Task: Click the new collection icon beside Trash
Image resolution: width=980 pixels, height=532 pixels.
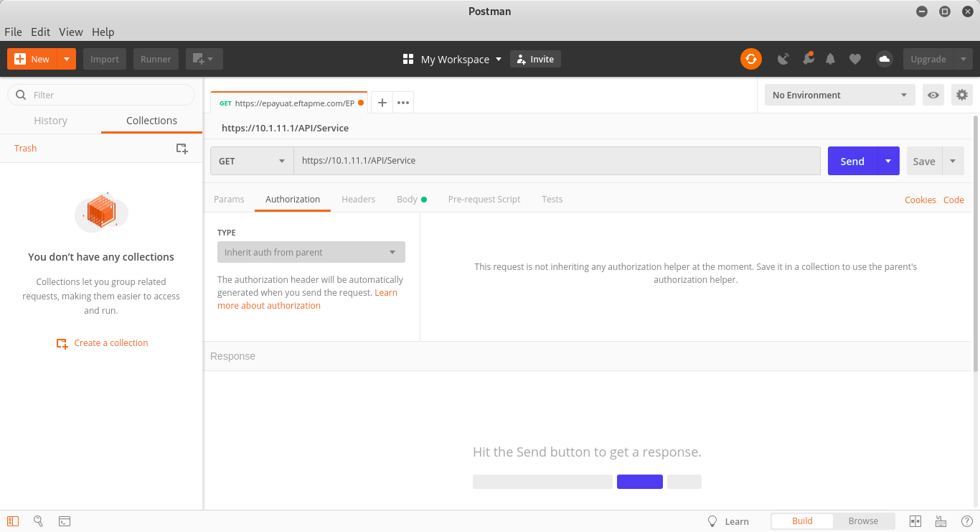Action: [182, 149]
